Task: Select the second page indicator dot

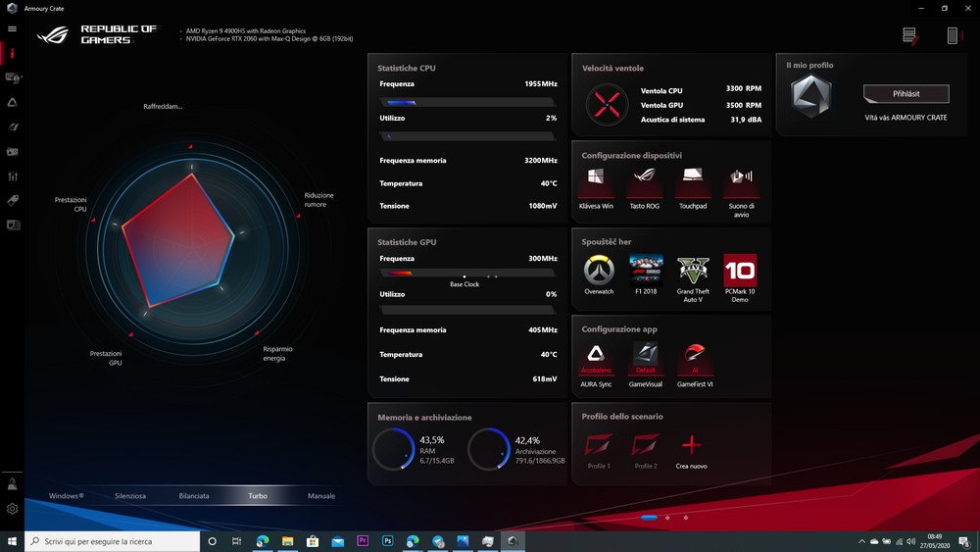Action: [x=667, y=517]
